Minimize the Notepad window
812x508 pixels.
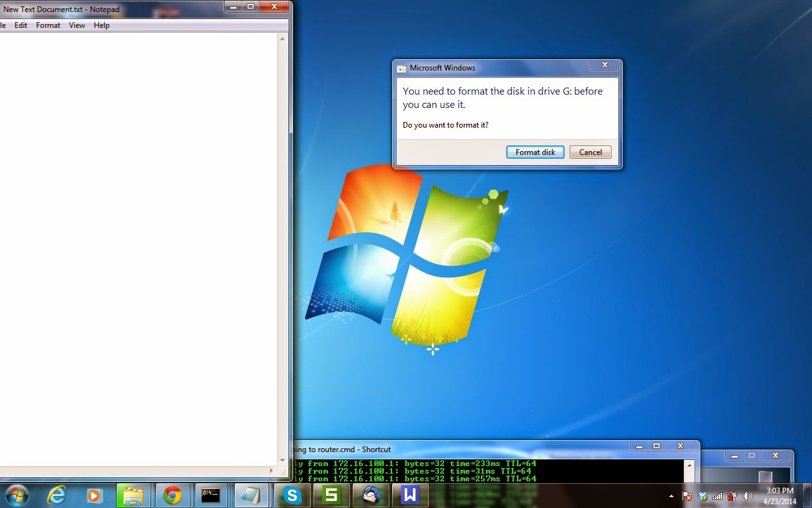point(233,6)
